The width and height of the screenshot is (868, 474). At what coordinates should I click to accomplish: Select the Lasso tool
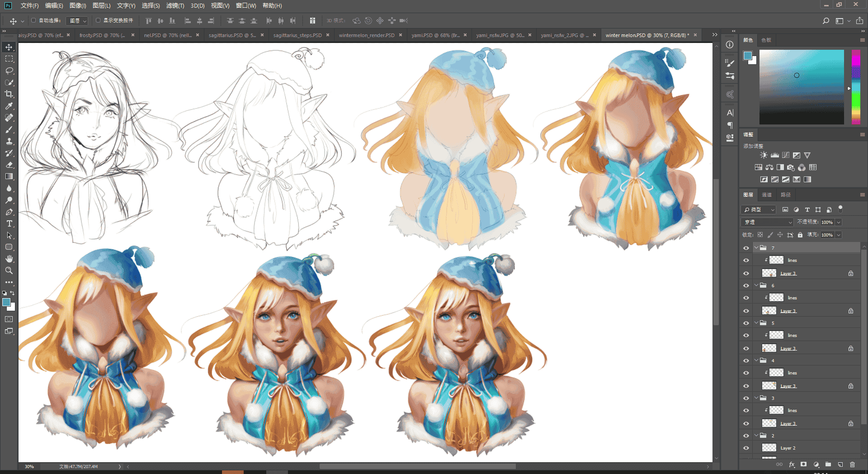[9, 71]
